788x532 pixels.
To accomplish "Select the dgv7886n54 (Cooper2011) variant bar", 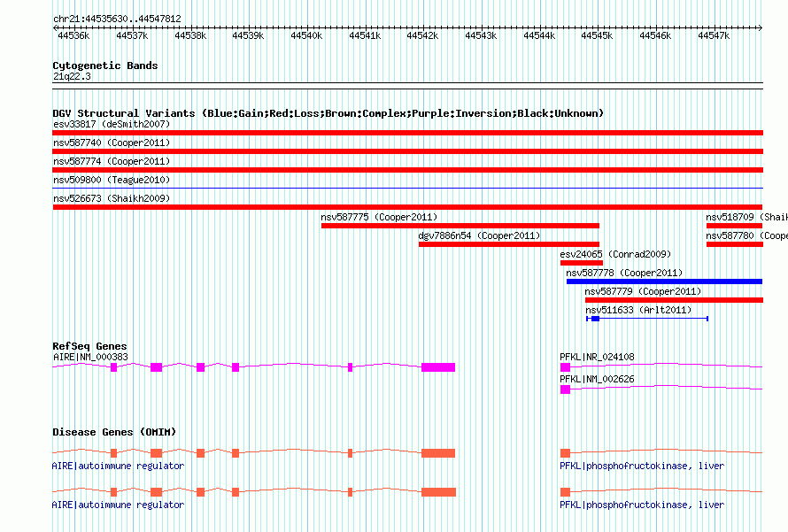I will (509, 244).
